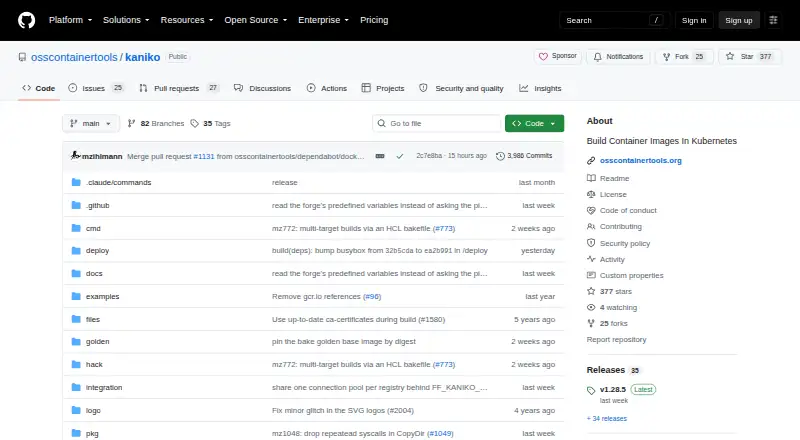Viewport: 800px width, 440px height.
Task: Switch to the Actions tab
Action: click(x=327, y=88)
